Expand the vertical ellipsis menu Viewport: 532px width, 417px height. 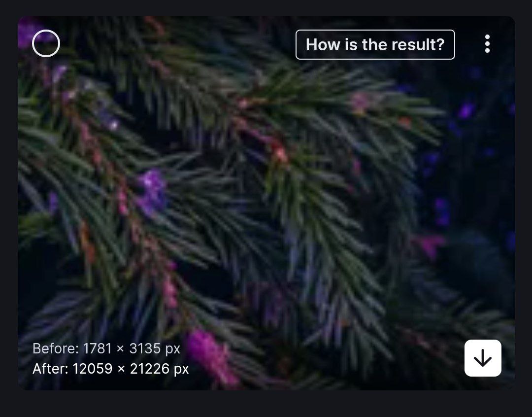pos(487,44)
